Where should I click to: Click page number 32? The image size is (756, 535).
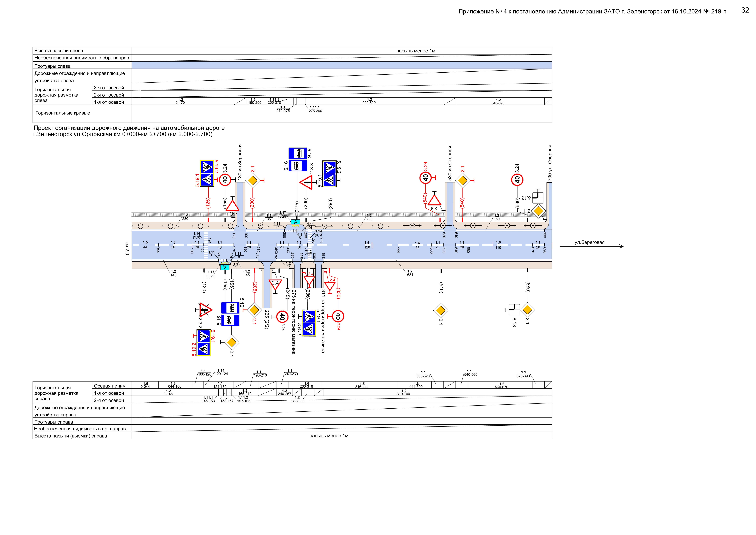pos(745,10)
